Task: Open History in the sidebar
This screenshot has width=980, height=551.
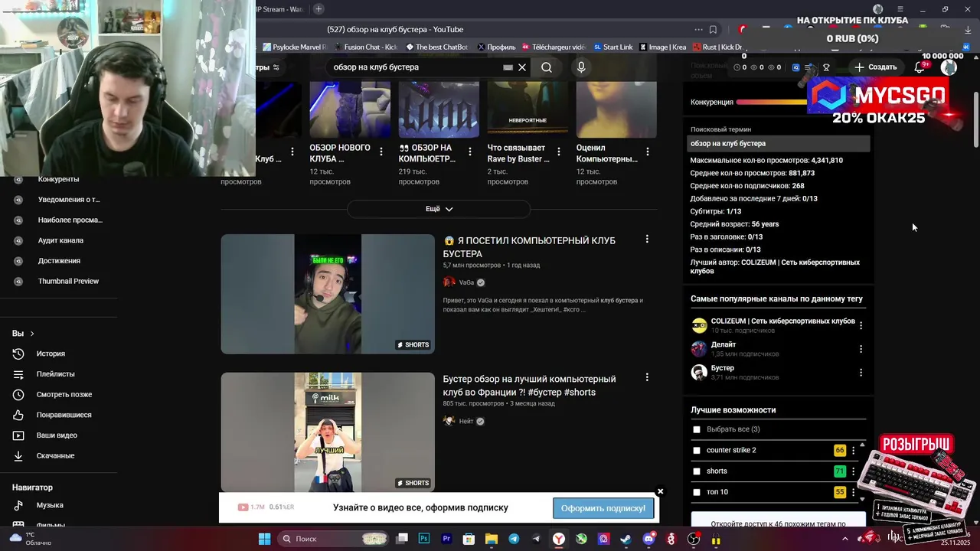Action: (51, 354)
